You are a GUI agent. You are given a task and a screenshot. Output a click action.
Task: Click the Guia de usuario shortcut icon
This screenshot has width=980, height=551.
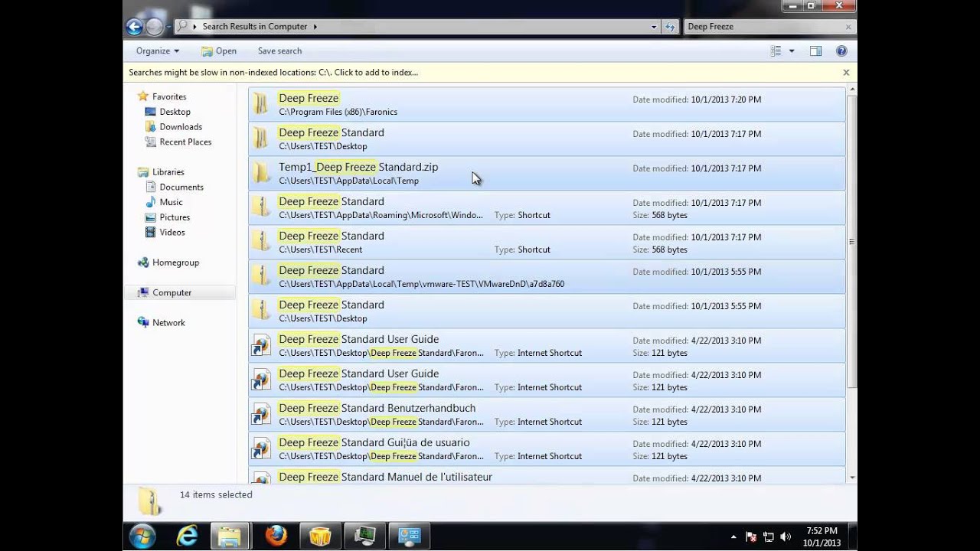(261, 448)
